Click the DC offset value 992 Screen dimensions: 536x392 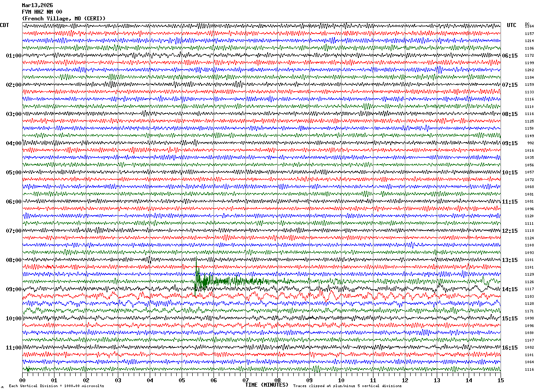click(x=530, y=143)
